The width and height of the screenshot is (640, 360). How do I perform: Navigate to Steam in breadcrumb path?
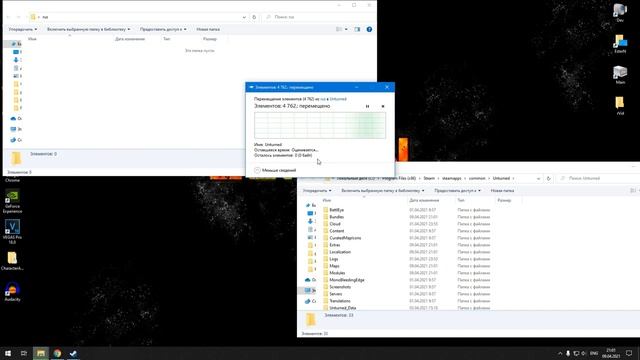429,178
